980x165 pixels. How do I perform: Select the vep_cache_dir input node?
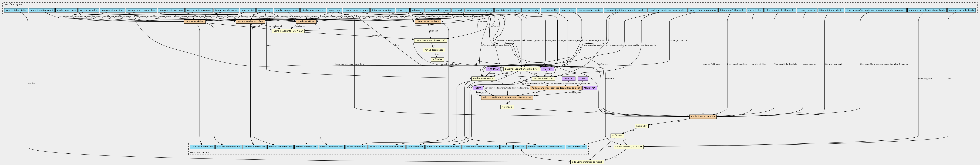click(x=531, y=10)
